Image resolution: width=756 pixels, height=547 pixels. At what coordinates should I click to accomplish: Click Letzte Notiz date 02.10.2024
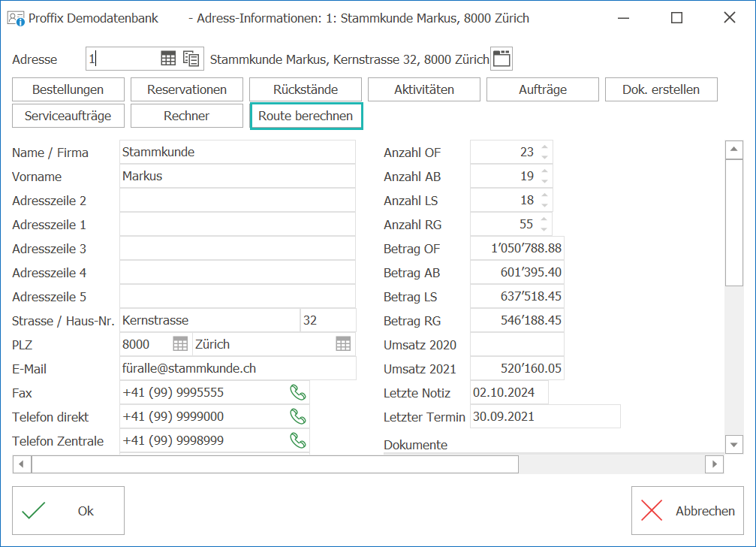tap(509, 393)
